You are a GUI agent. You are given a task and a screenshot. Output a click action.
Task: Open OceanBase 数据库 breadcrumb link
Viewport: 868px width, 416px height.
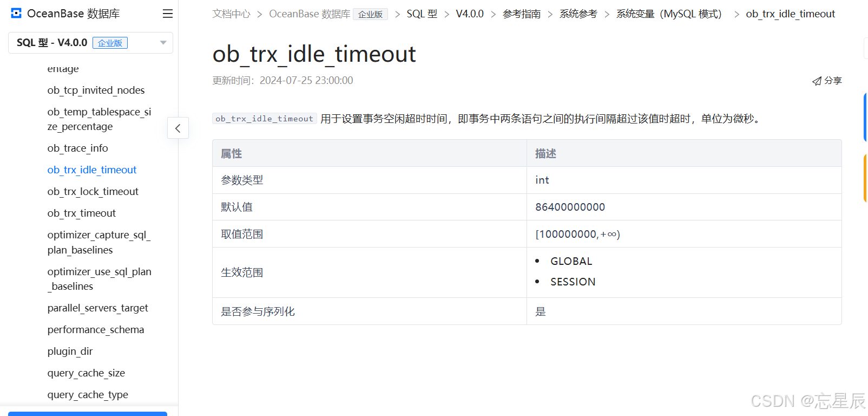(x=310, y=14)
